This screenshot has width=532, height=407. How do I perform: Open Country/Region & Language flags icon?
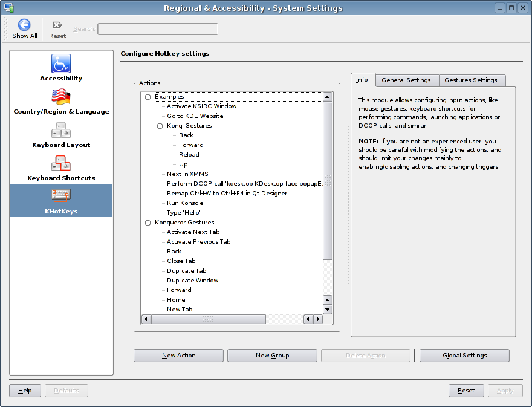[61, 97]
